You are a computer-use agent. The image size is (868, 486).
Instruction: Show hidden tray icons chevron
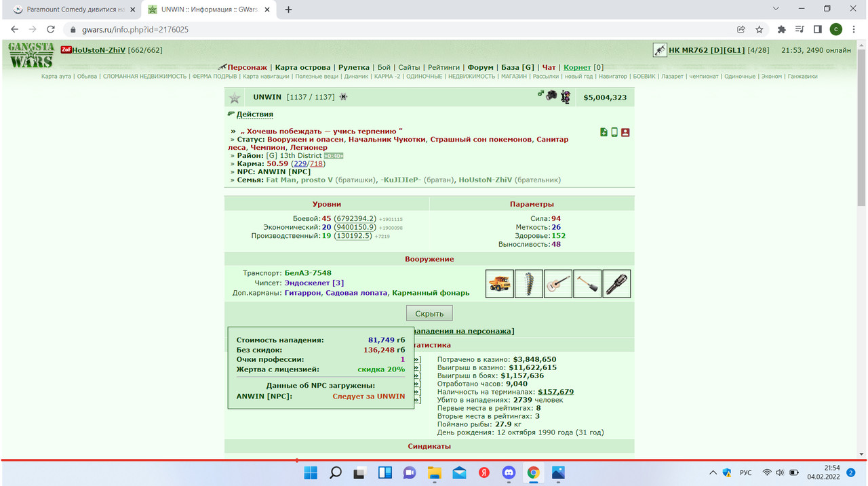[x=713, y=472]
